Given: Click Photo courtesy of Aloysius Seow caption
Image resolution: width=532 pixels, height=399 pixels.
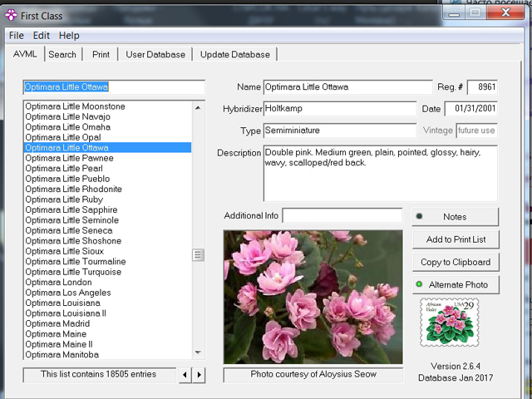Looking at the screenshot, I should [313, 374].
